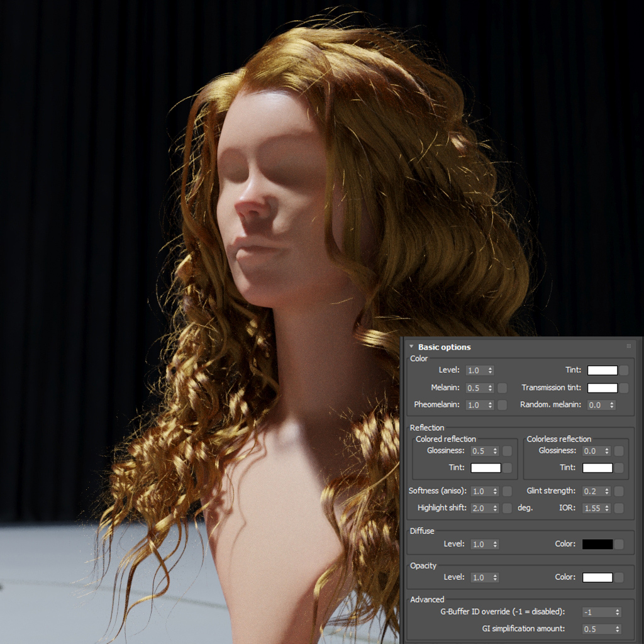The height and width of the screenshot is (644, 644).
Task: Click the Random. melanin spinner arrows
Action: pos(611,404)
